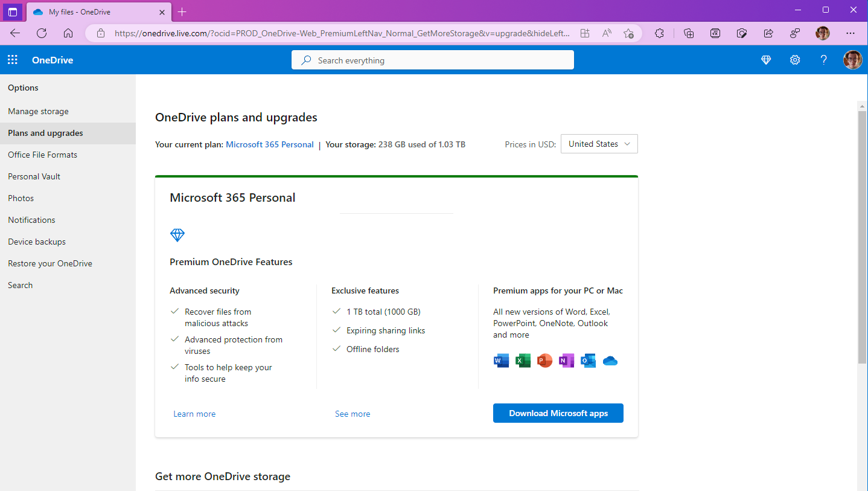Click 'Recover files from malicious attacks' text
This screenshot has width=868, height=491.
click(218, 318)
